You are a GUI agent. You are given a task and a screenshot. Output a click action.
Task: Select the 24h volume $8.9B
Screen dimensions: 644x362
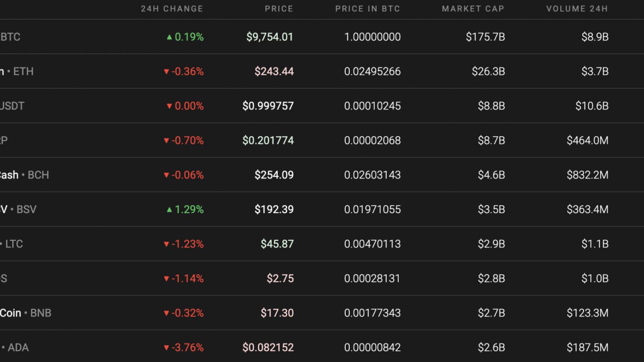pos(595,37)
